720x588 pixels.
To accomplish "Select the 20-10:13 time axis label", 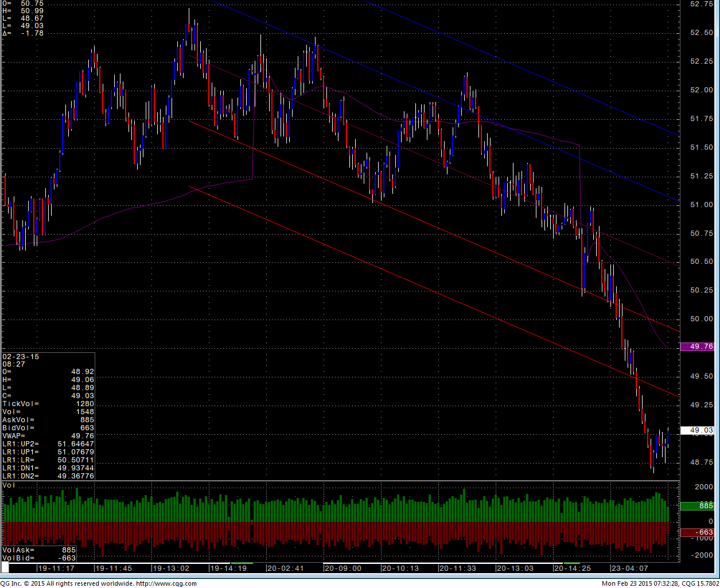I will click(x=400, y=568).
